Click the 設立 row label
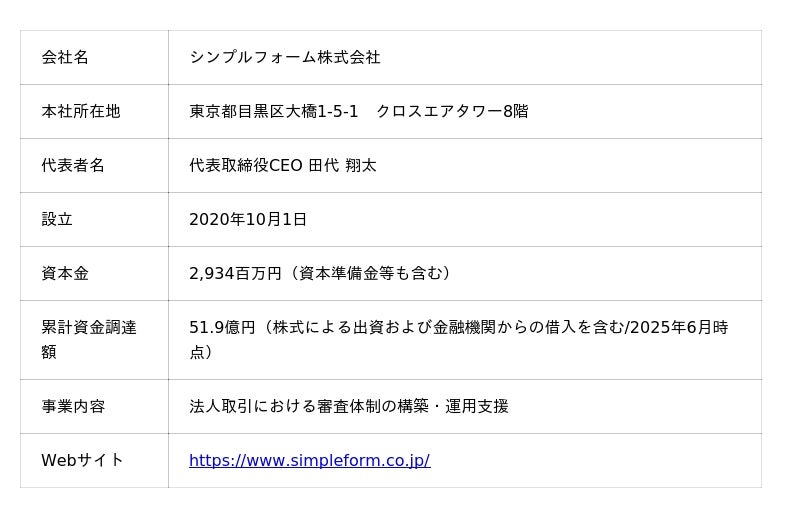800x518 pixels. point(57,220)
